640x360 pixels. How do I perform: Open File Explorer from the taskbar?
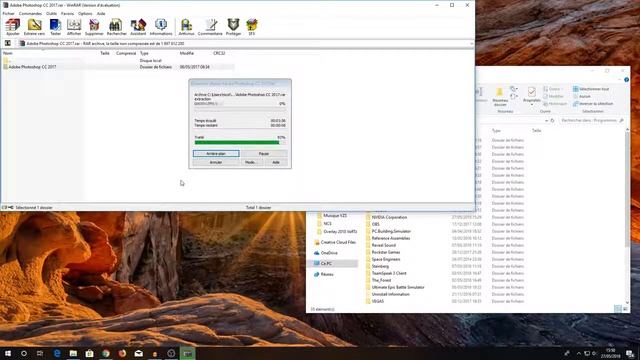[x=73, y=353]
